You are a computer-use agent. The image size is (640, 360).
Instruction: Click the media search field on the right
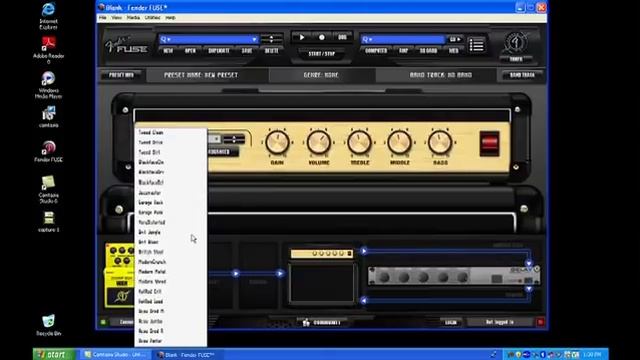[x=402, y=40]
